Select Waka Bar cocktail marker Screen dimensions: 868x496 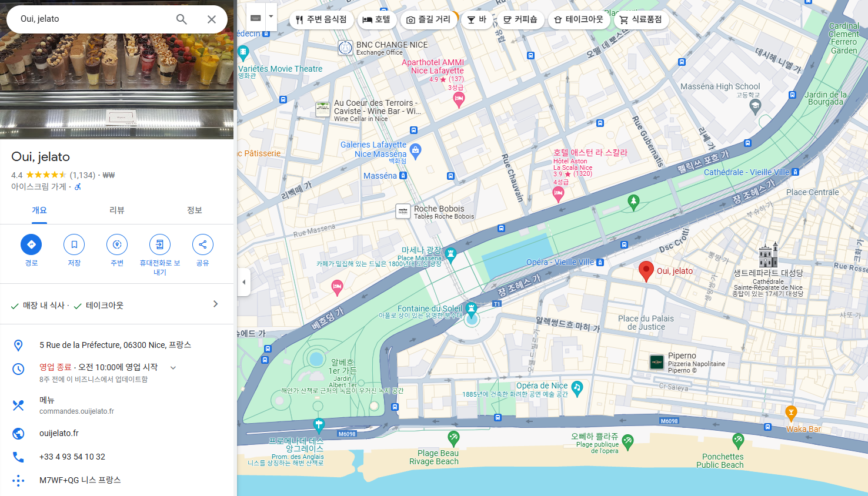(791, 413)
